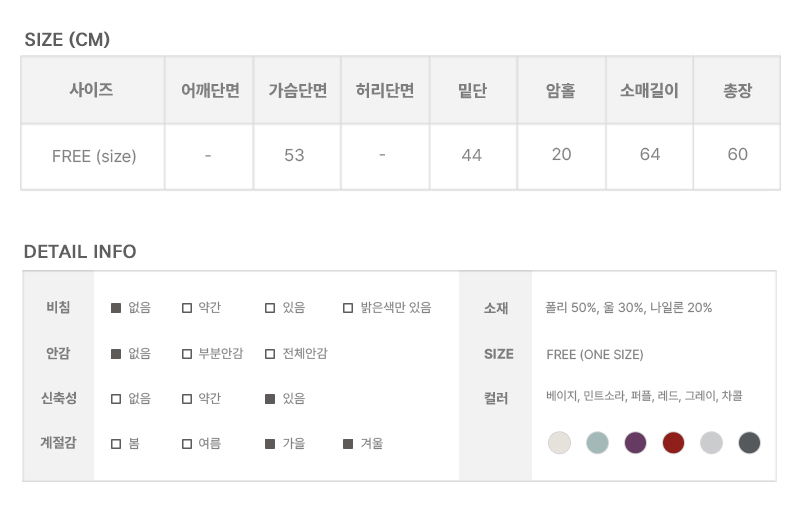The width and height of the screenshot is (800, 530).
Task: Toggle the 밝은색만 있음 checkbox
Action: (348, 308)
